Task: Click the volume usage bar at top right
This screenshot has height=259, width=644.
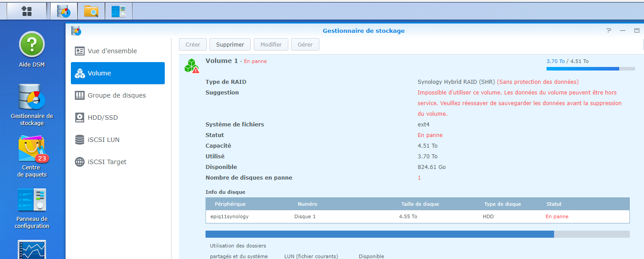Action: (x=590, y=69)
